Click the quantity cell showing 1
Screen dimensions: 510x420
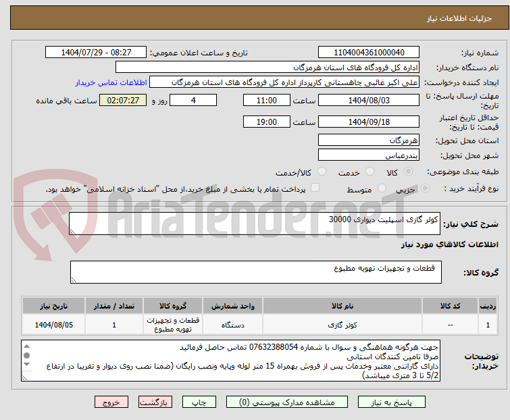point(114,324)
